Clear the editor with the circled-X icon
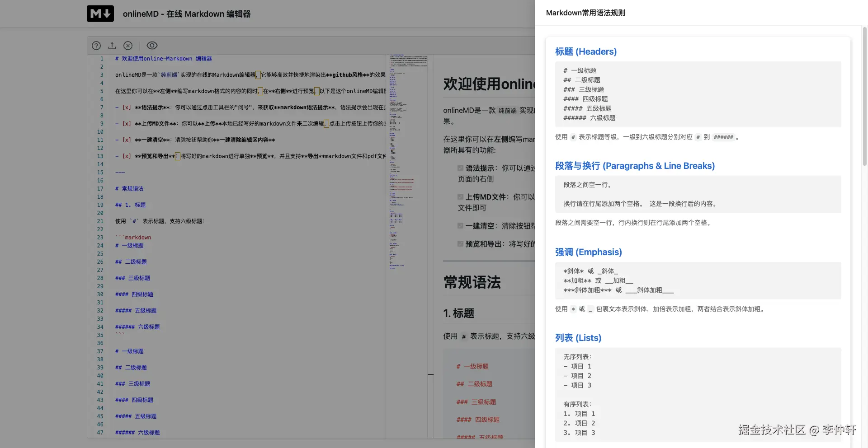 click(128, 46)
